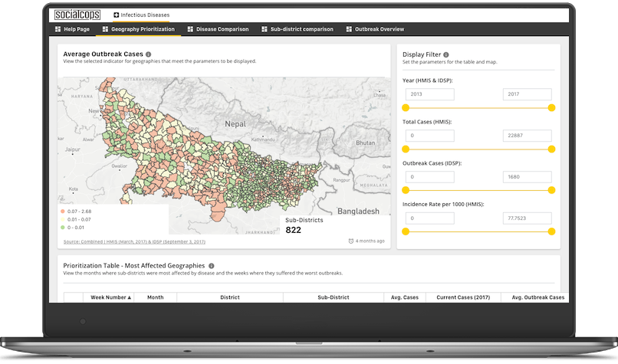Viewport: 618px width, 364px height.
Task: Click the Total Cases slider left handle
Action: click(406, 149)
